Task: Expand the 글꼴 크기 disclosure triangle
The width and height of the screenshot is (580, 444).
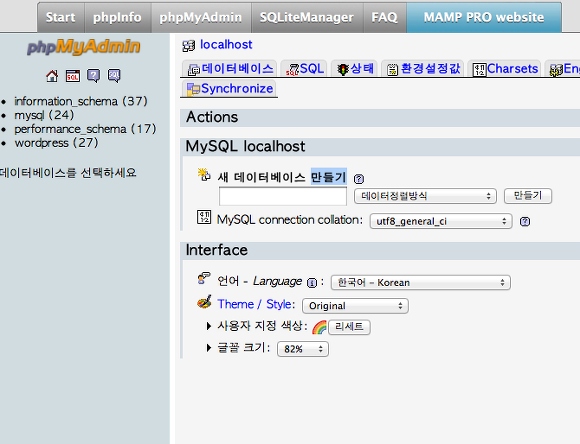Action: (x=209, y=348)
